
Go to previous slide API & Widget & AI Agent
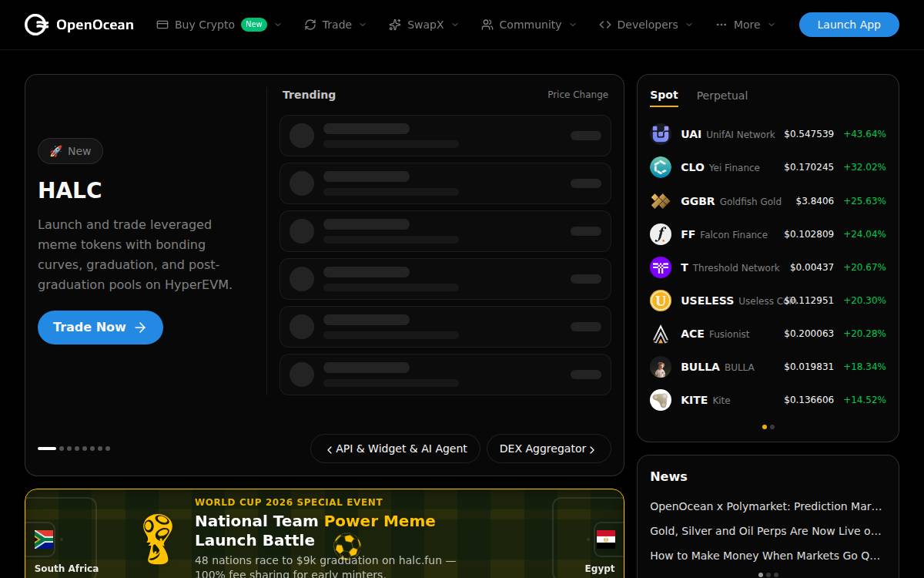(x=395, y=449)
